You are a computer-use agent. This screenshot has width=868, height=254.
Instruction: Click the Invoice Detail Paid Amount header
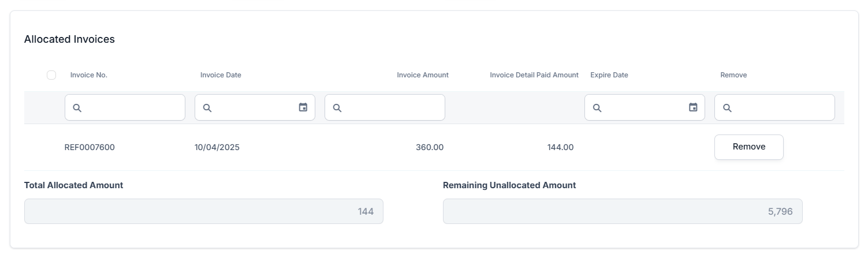click(534, 75)
